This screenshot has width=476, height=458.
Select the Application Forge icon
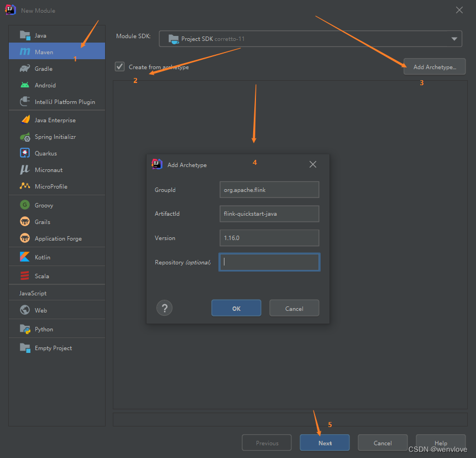tap(25, 238)
